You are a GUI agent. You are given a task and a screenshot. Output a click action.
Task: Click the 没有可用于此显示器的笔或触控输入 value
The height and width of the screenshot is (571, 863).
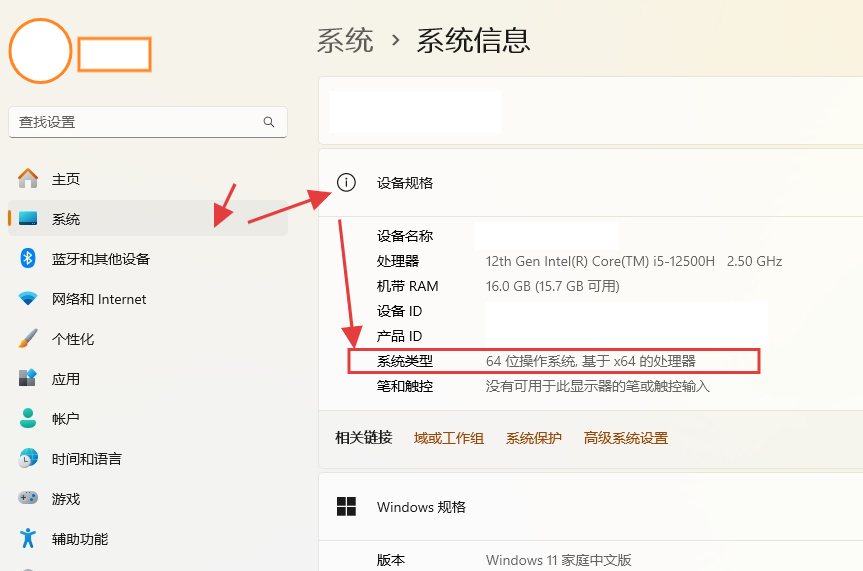point(598,386)
